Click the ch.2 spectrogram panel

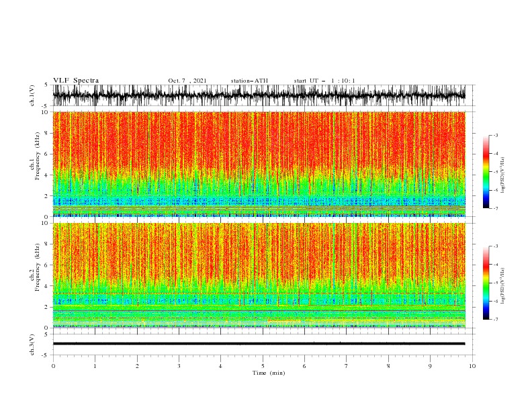(259, 275)
